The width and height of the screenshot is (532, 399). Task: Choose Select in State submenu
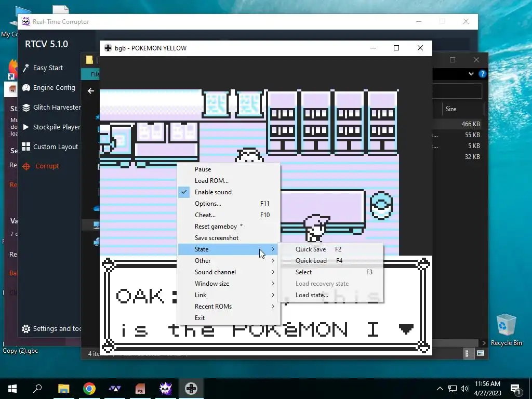click(331, 272)
